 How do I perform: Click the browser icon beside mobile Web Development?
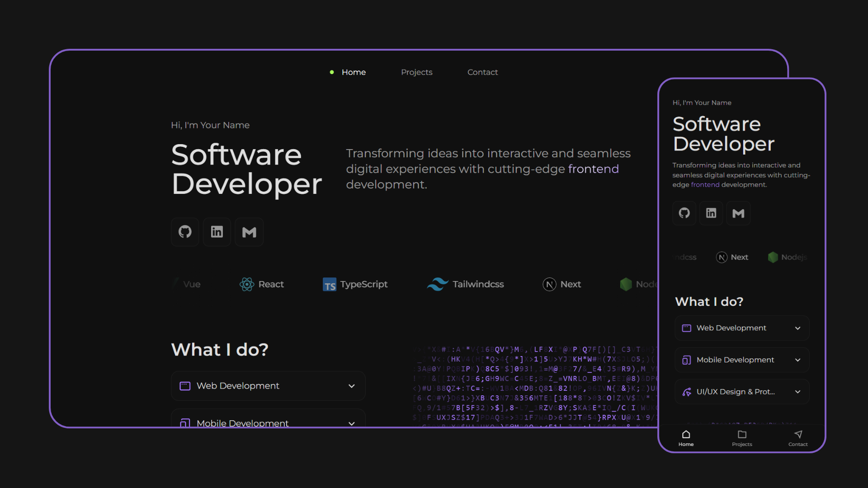[686, 328]
